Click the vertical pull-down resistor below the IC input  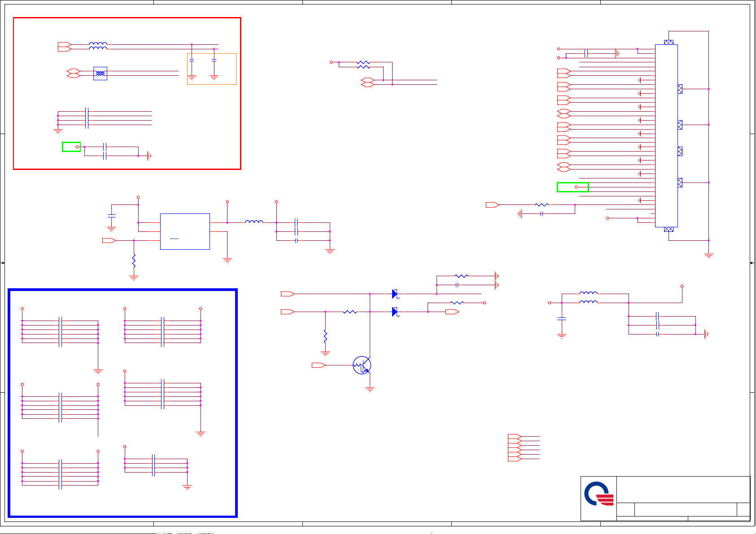pyautogui.click(x=134, y=260)
